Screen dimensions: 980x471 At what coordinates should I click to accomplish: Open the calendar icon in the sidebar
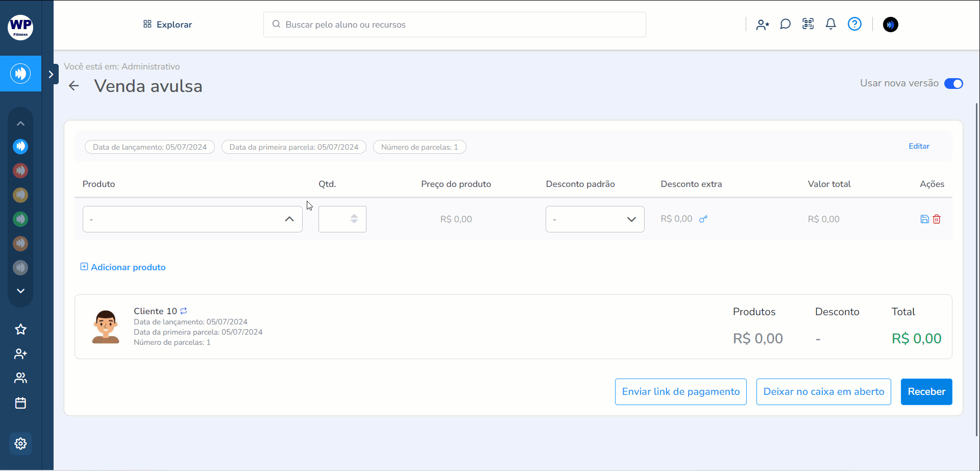click(x=20, y=403)
